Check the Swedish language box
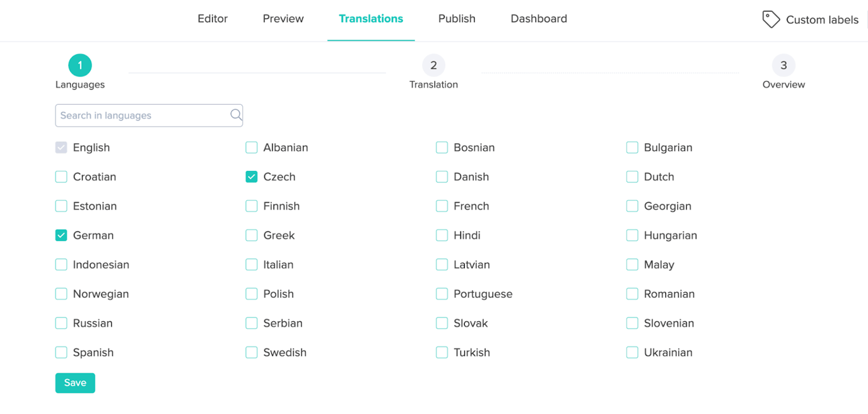The image size is (868, 414). [251, 352]
